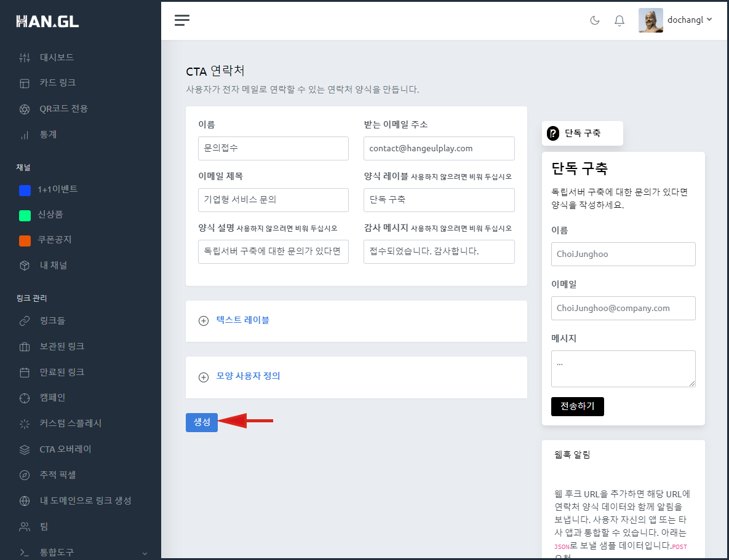Image resolution: width=729 pixels, height=560 pixels.
Task: Click the 내 채널 box icon
Action: 25,266
